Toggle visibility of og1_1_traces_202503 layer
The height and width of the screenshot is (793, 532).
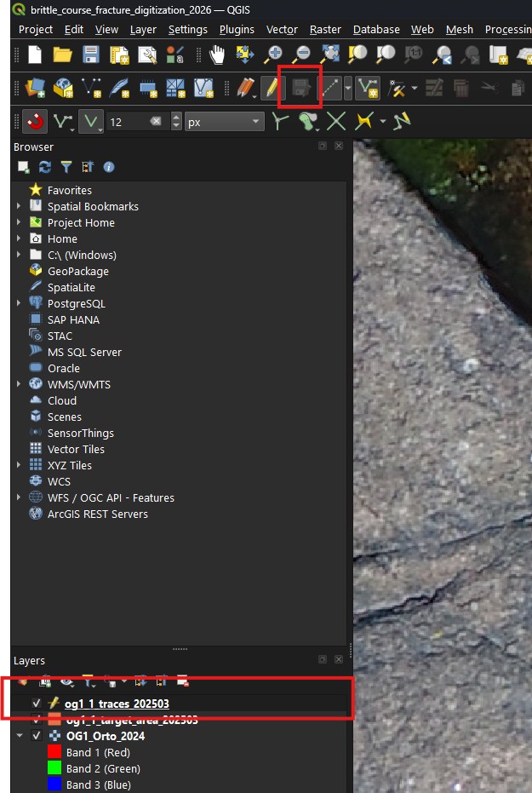click(x=37, y=703)
